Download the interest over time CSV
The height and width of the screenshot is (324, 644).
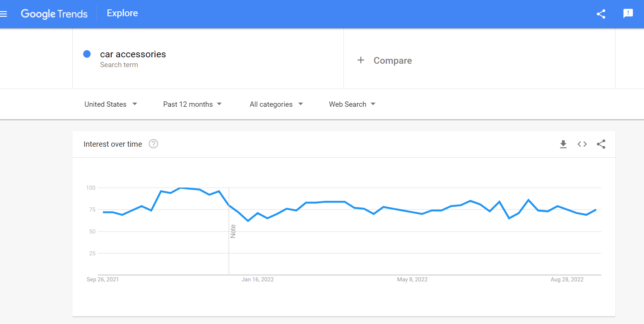point(563,144)
